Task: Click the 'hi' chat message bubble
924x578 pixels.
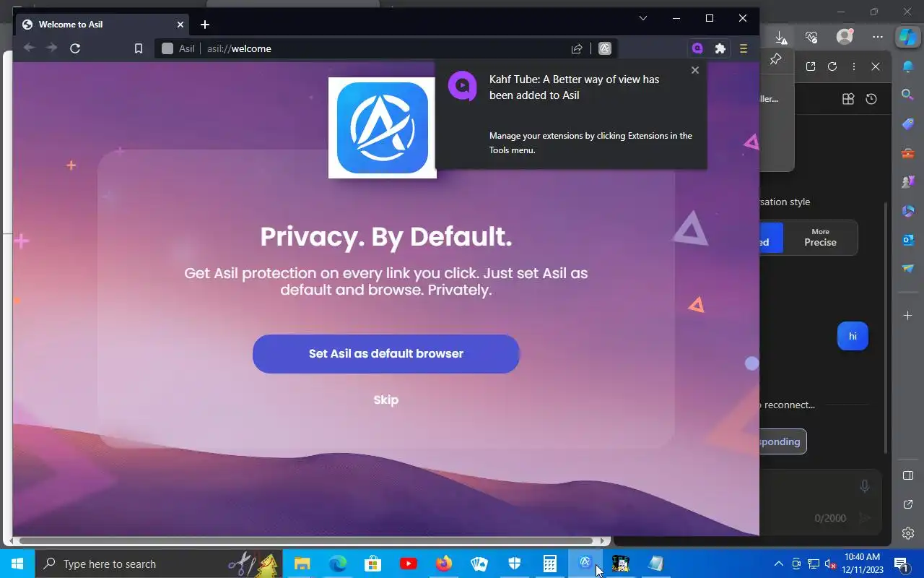Action: (x=853, y=336)
